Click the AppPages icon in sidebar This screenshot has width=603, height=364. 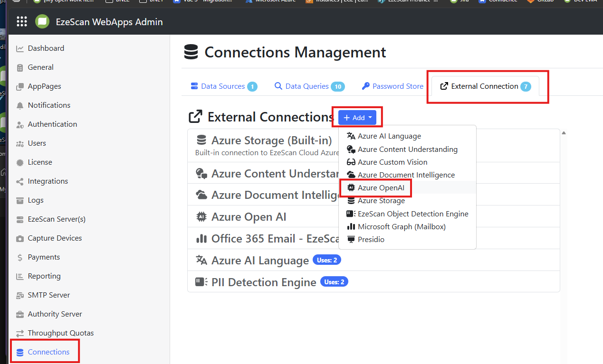coord(20,86)
